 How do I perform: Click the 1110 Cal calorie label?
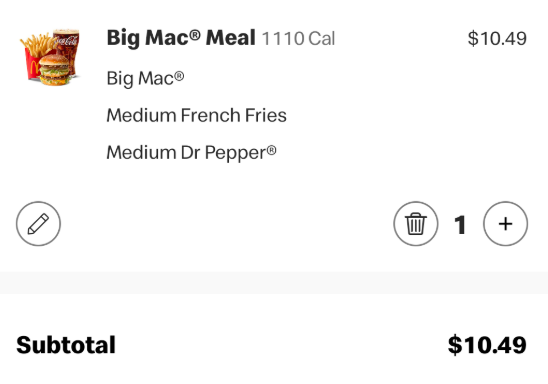click(x=298, y=39)
